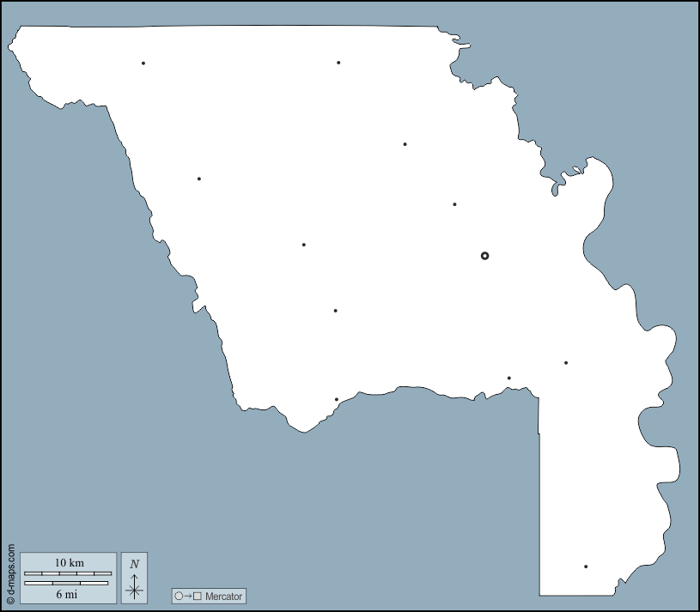Image resolution: width=700 pixels, height=612 pixels.
Task: Select the town dot at top center
Action: pyautogui.click(x=338, y=63)
